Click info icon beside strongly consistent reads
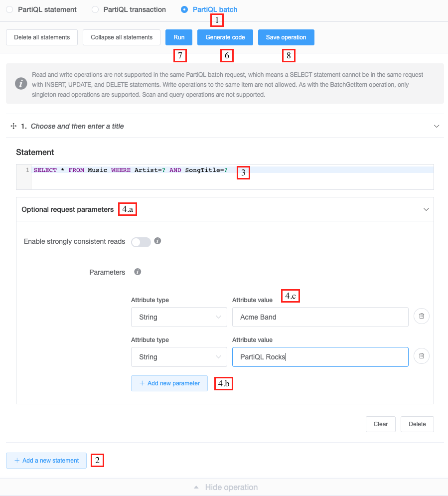The image size is (448, 496). click(157, 241)
